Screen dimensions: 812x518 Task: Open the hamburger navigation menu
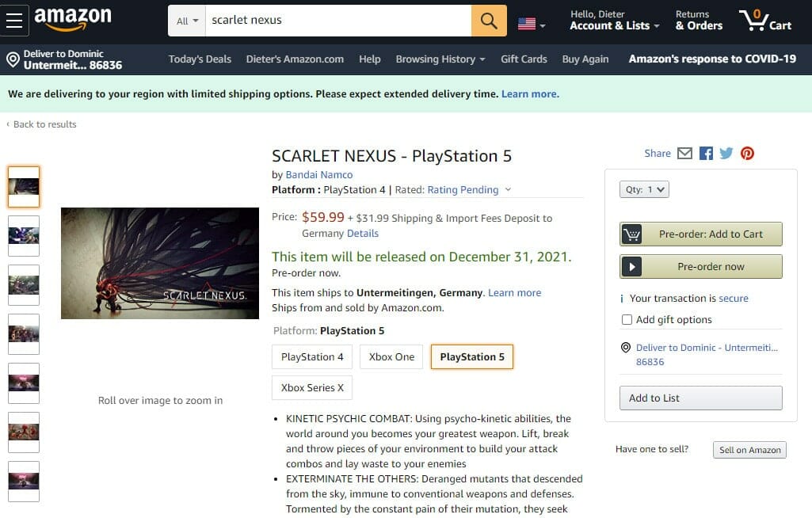(14, 21)
